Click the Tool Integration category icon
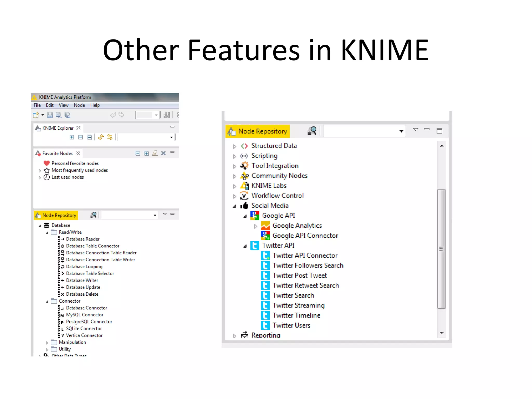The width and height of the screenshot is (532, 399). pos(244,166)
